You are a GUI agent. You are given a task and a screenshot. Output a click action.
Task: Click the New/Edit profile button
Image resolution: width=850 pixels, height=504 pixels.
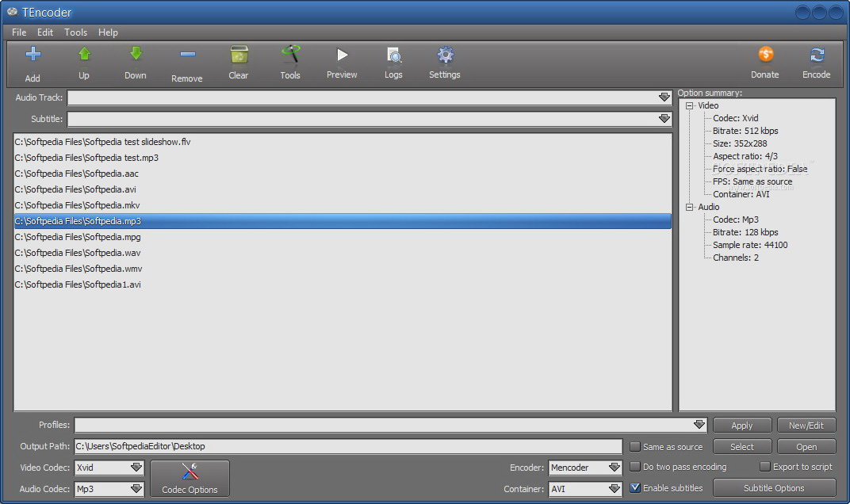[806, 426]
